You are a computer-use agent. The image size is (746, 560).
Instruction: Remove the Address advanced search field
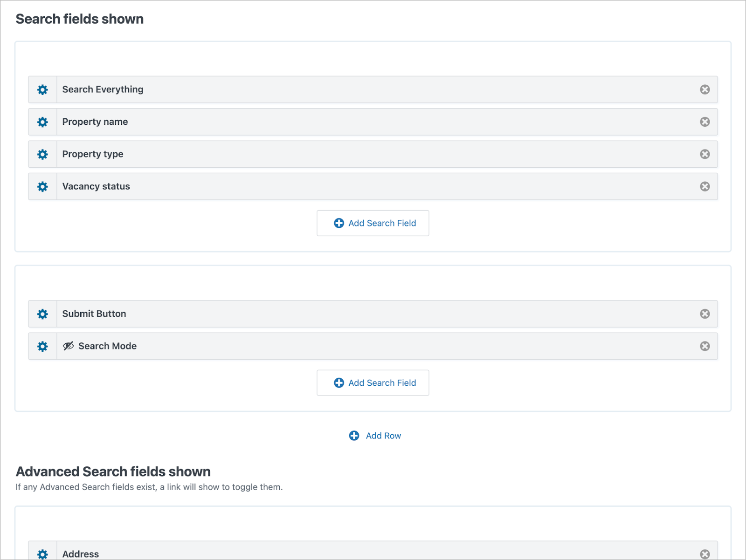coord(705,554)
